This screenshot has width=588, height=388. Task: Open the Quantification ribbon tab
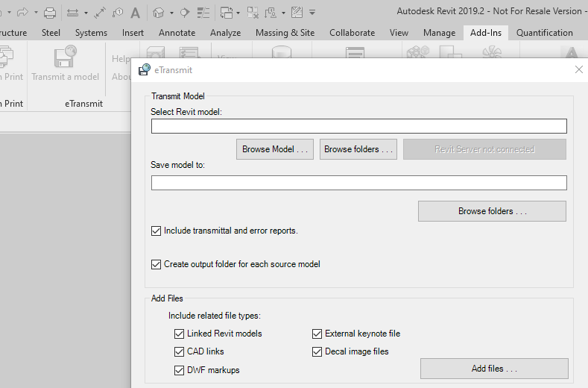(x=545, y=33)
